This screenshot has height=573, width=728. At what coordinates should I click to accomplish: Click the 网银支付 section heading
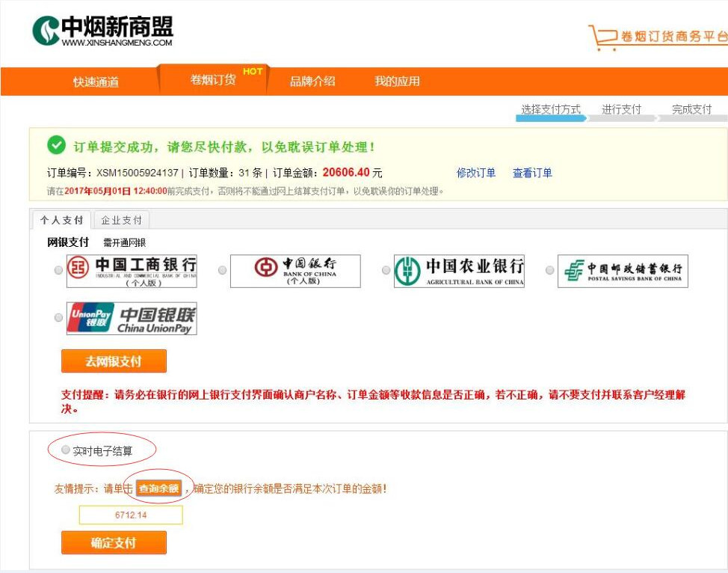(68, 242)
